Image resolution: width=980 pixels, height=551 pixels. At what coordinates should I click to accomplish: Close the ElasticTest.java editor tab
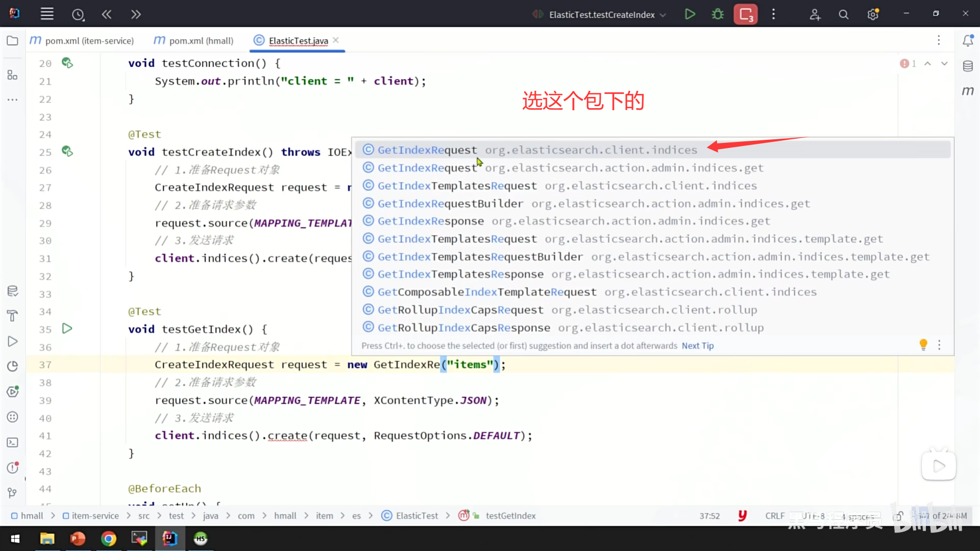[x=336, y=40]
